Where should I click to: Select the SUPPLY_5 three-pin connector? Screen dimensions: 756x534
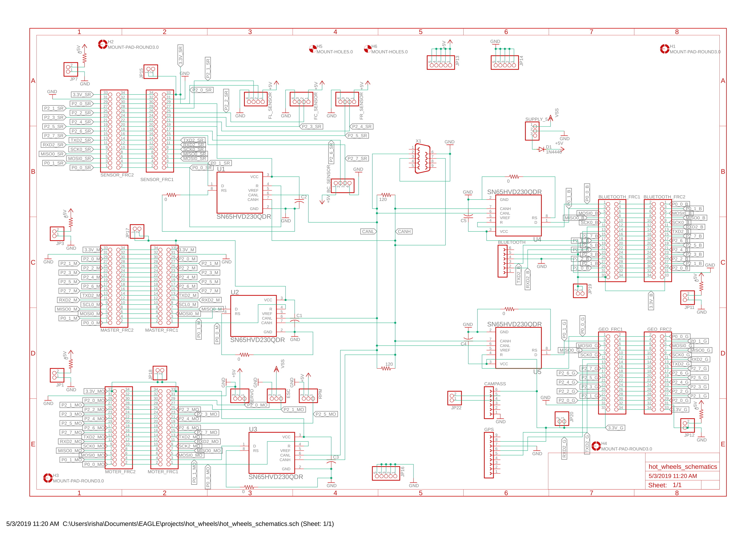tap(532, 131)
